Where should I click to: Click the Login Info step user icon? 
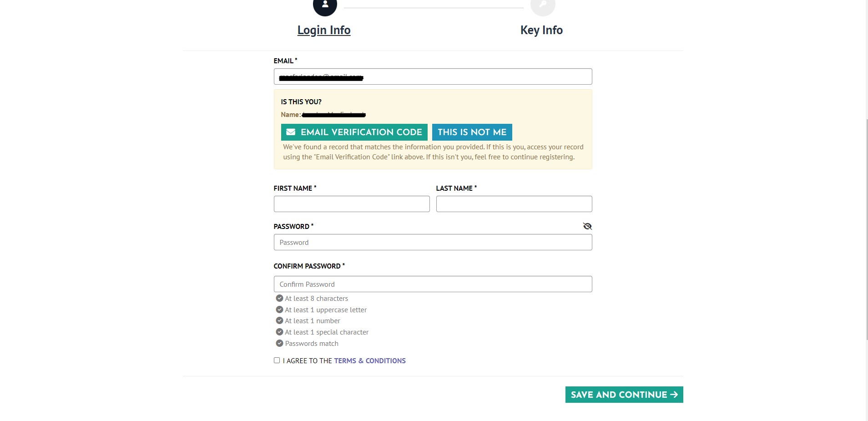[x=325, y=5]
